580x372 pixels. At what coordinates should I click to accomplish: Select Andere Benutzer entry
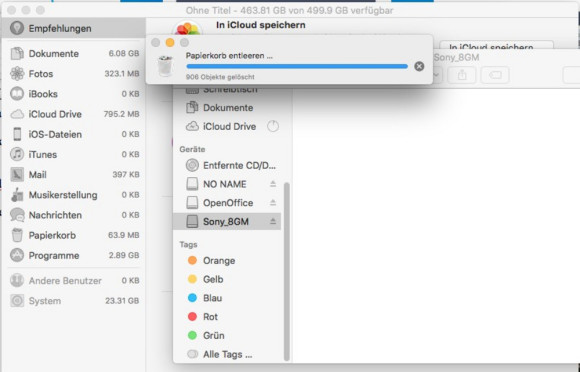74,281
